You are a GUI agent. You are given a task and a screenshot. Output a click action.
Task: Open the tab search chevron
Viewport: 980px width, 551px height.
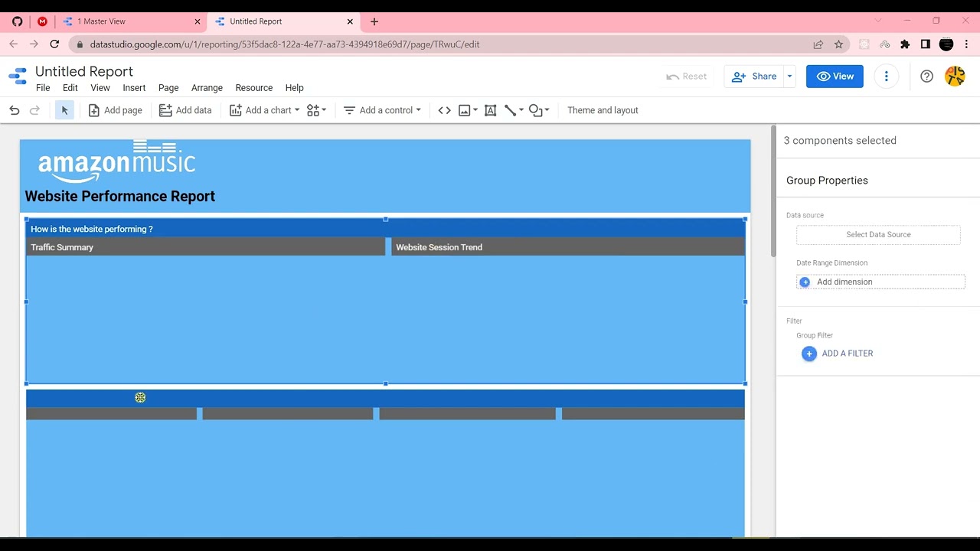[878, 21]
